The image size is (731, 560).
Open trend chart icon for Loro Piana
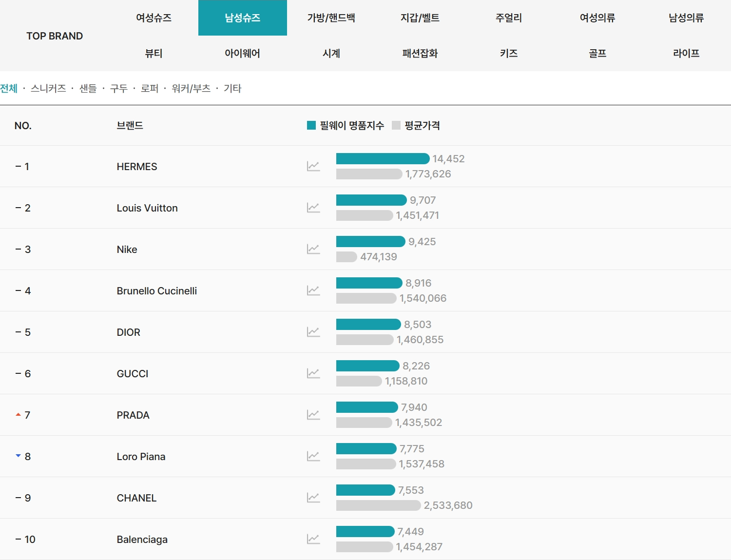(313, 456)
